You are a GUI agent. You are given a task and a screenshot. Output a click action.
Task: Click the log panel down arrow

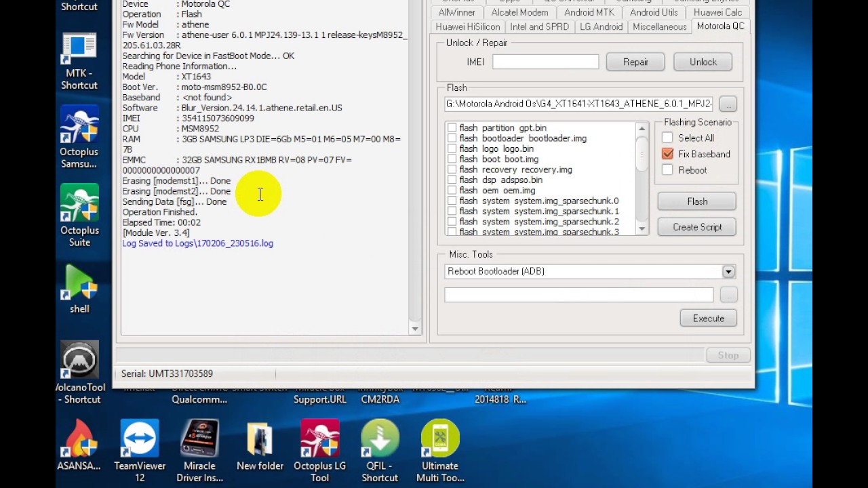(415, 329)
